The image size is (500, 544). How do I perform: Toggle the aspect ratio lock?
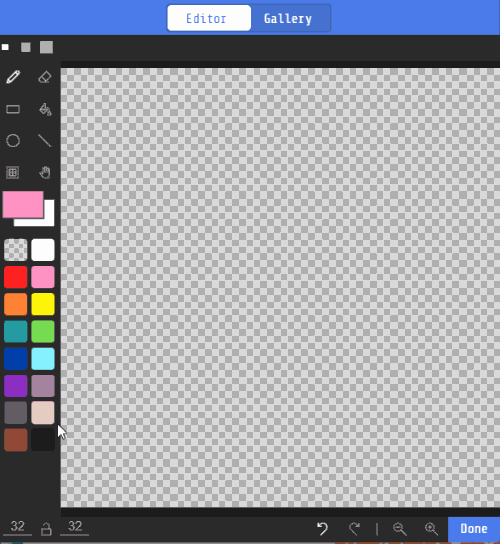tap(46, 529)
